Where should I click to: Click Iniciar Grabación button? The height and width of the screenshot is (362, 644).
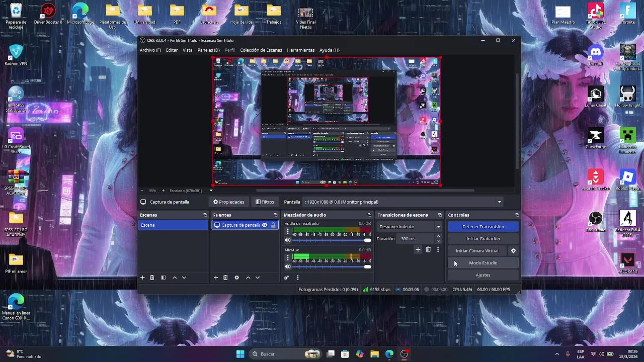tap(483, 239)
